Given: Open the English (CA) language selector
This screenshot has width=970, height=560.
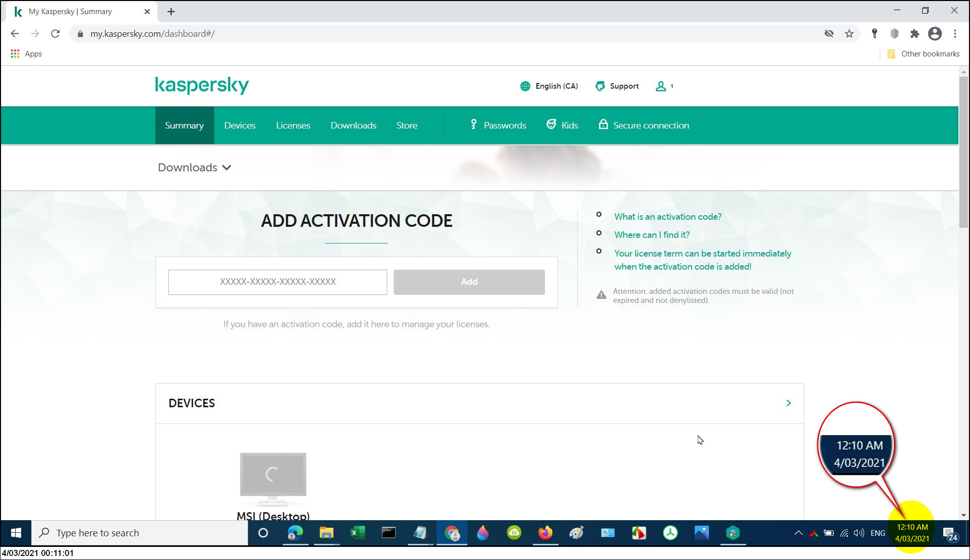Looking at the screenshot, I should [549, 86].
